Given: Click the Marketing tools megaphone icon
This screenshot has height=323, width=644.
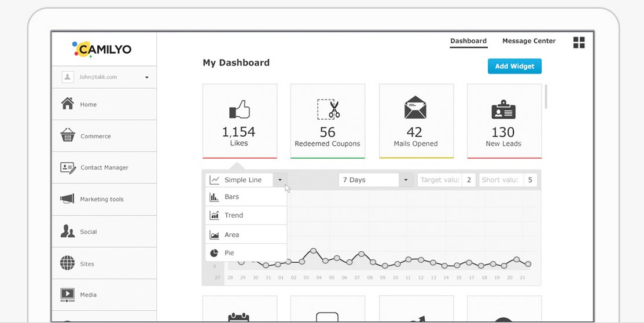Looking at the screenshot, I should (x=67, y=199).
